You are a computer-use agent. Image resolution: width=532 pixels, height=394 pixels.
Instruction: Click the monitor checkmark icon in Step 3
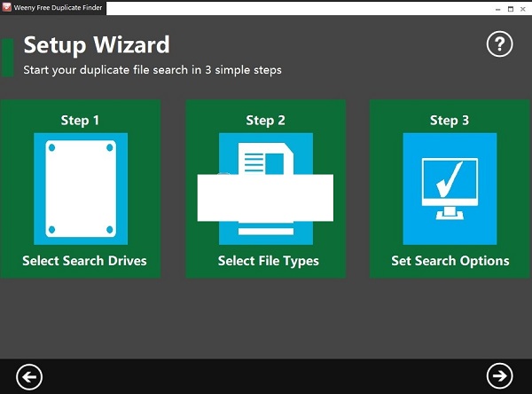tap(450, 188)
